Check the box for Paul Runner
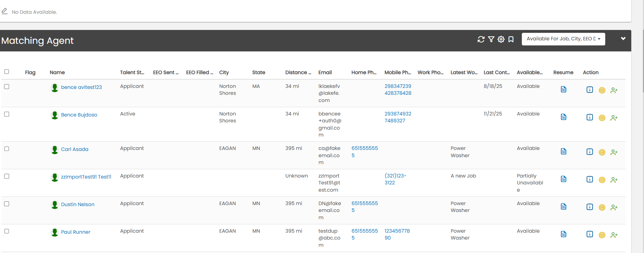The height and width of the screenshot is (253, 644). tap(7, 231)
